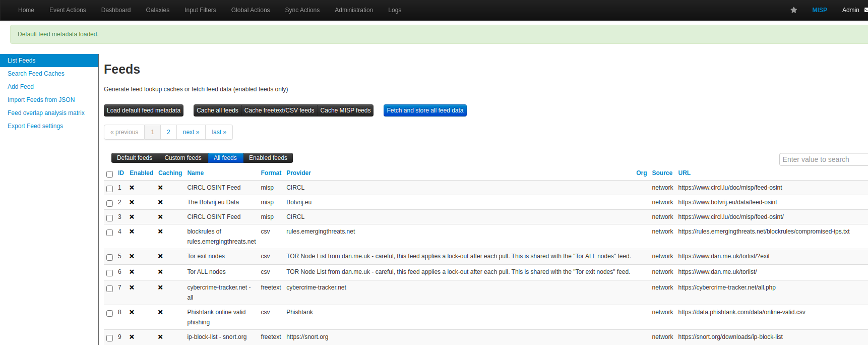
Task: Switch to Custom feeds tab
Action: tap(183, 158)
